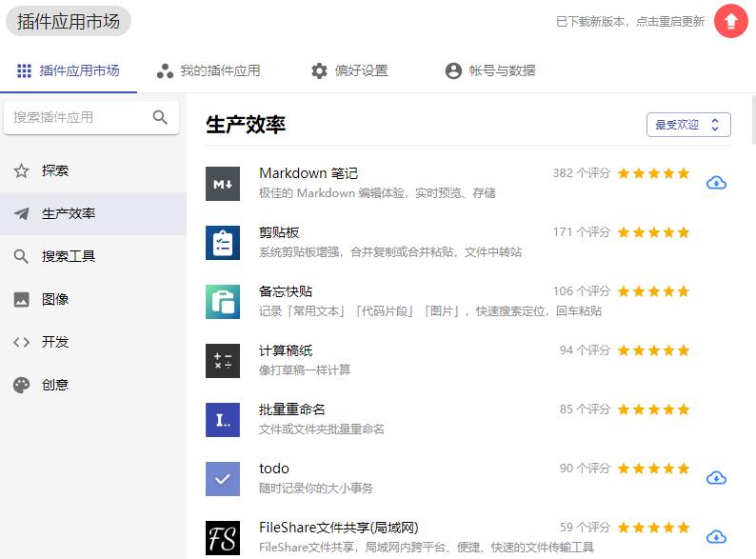Switch to 我的插件应用 tab

click(209, 70)
